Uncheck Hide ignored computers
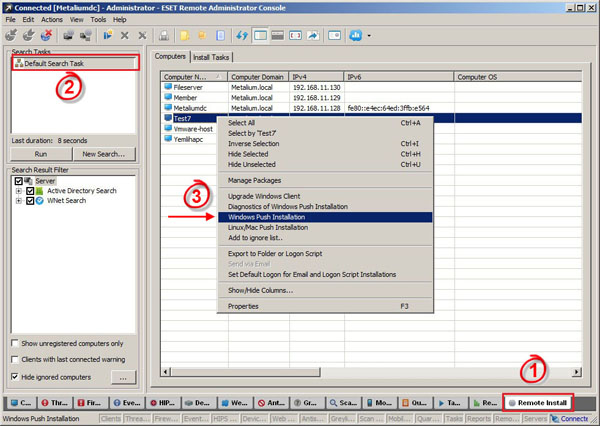Image resolution: width=600 pixels, height=426 pixels. pos(15,377)
